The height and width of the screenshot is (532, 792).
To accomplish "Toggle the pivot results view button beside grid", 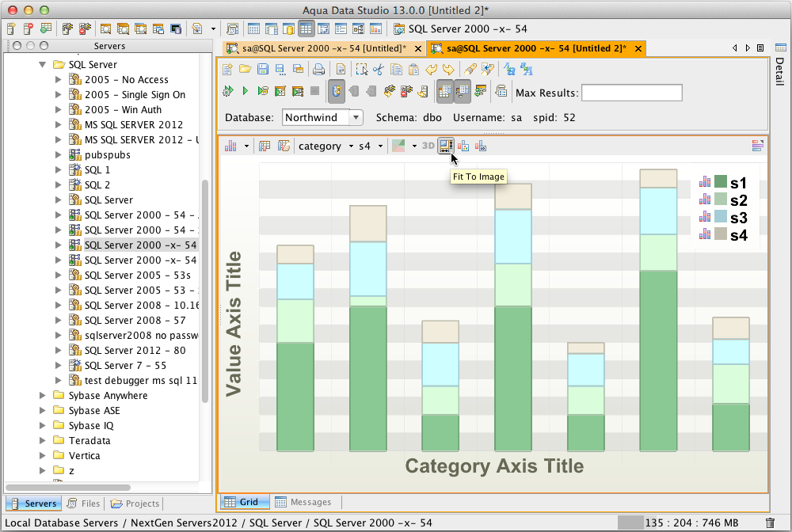I will [463, 91].
